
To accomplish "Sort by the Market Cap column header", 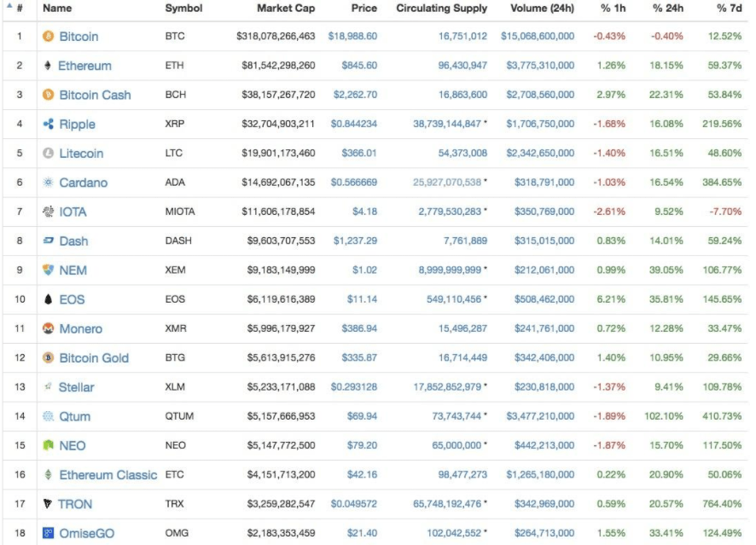I will pos(286,9).
